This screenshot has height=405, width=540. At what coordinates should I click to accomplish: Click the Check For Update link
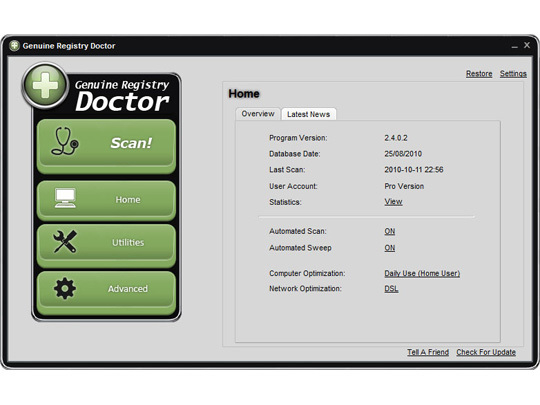[486, 352]
